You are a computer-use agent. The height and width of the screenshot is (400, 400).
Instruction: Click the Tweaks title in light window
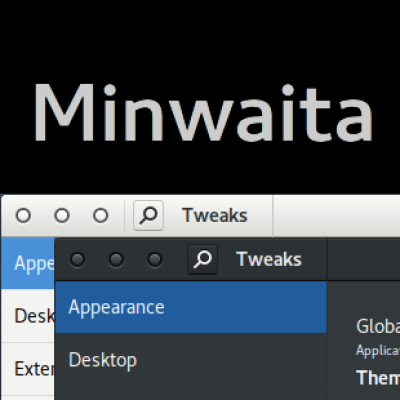[x=215, y=215]
